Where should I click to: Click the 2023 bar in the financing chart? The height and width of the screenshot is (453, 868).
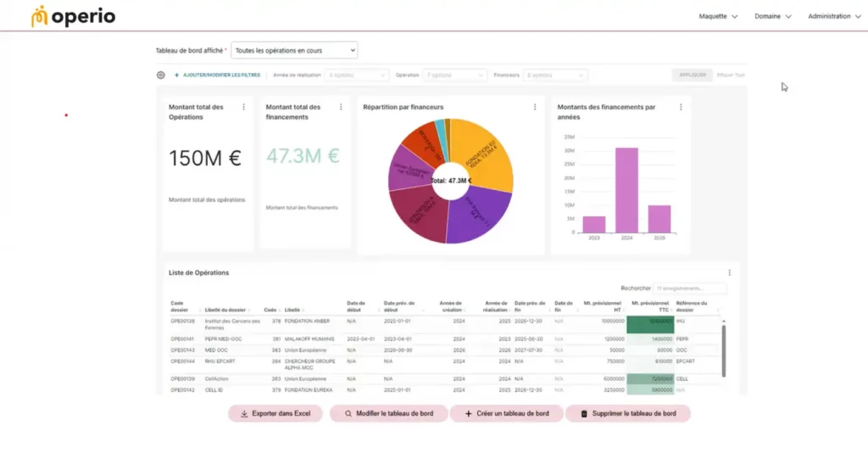click(594, 224)
